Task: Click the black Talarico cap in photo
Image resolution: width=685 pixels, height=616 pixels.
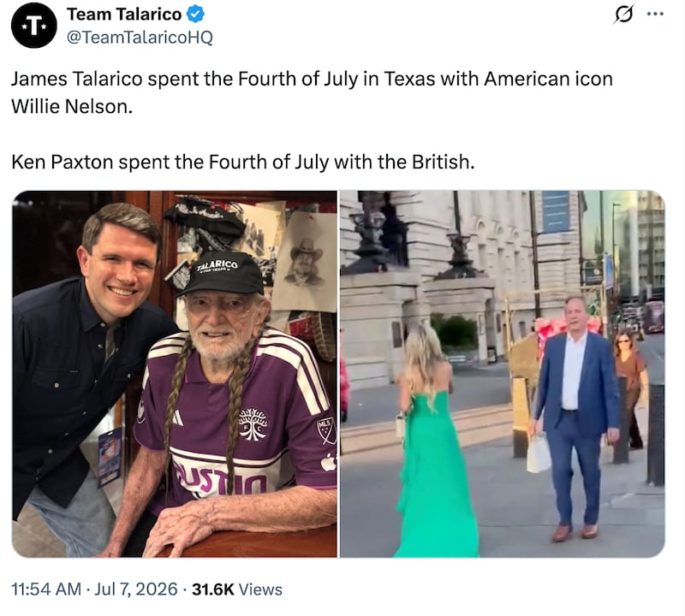Action: pos(221,273)
